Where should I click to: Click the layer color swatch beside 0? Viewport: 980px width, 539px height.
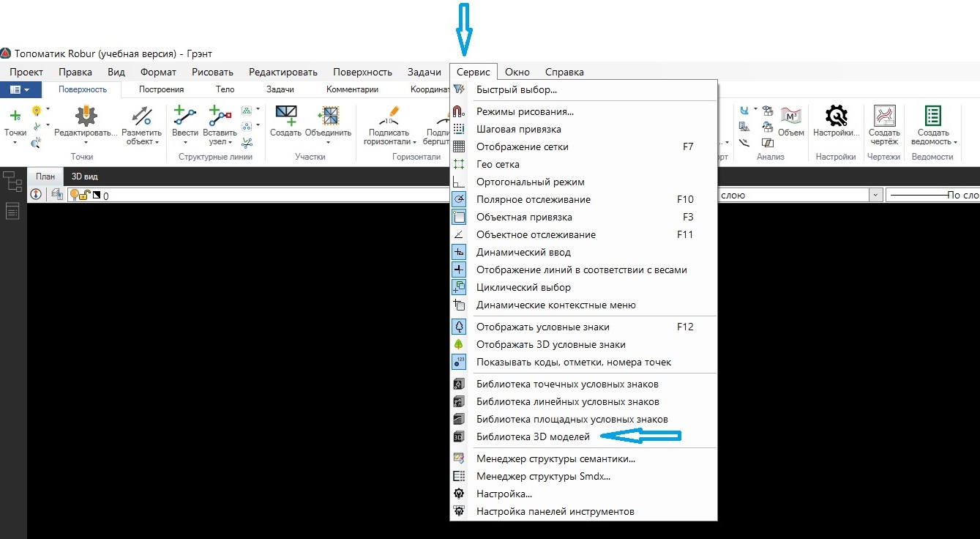click(97, 196)
